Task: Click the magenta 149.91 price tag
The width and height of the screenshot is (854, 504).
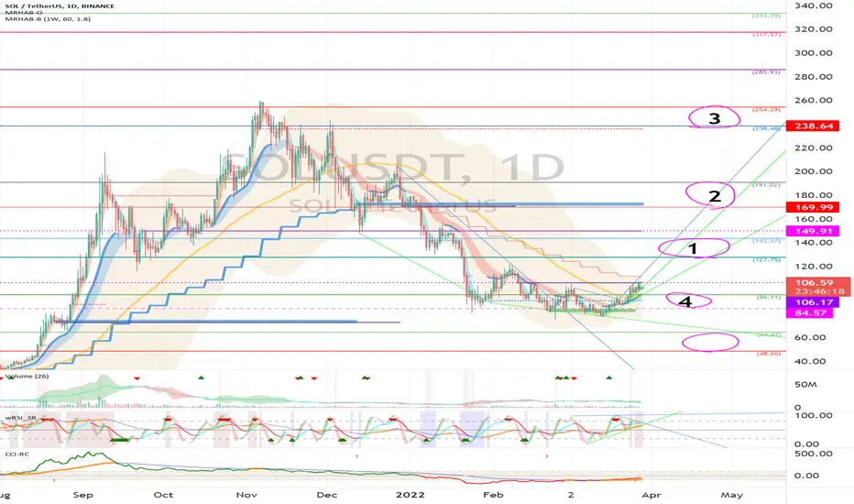Action: tap(813, 231)
